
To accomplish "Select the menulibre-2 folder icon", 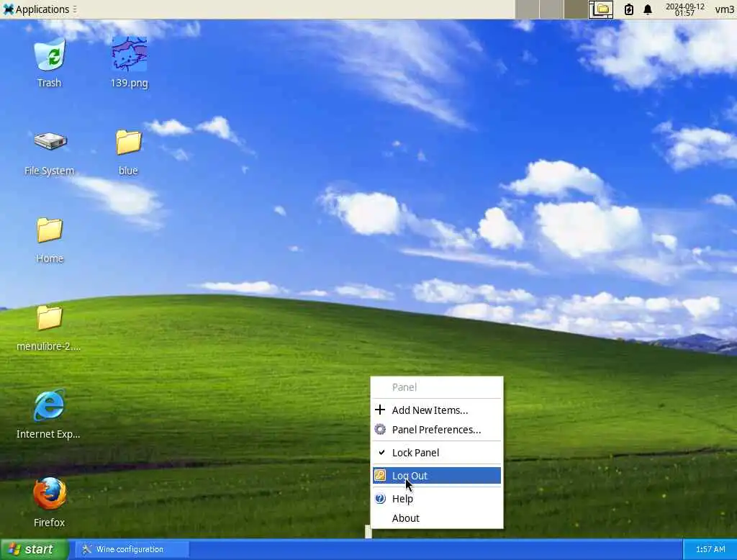I will tap(49, 328).
